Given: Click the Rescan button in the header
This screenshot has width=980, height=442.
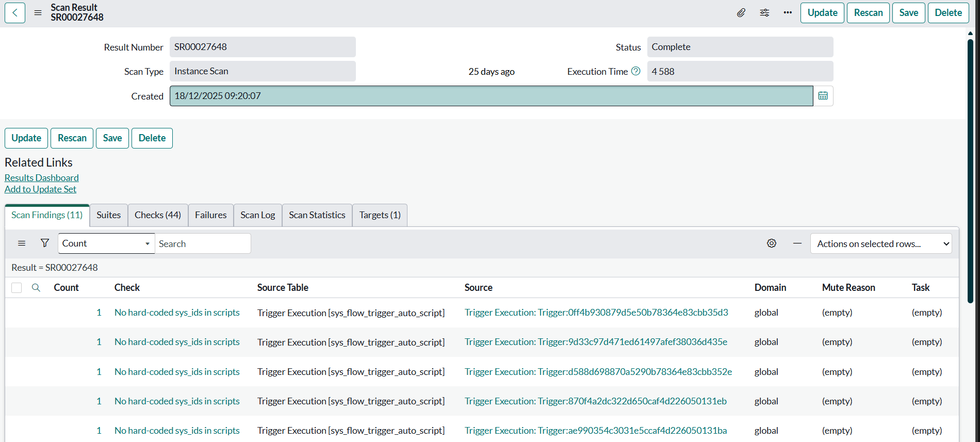Looking at the screenshot, I should pos(869,13).
